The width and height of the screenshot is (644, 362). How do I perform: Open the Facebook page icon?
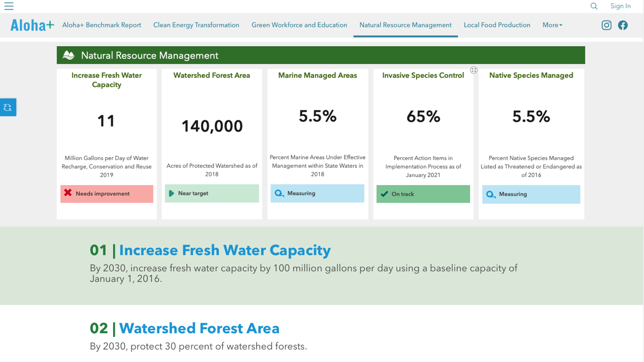[623, 25]
